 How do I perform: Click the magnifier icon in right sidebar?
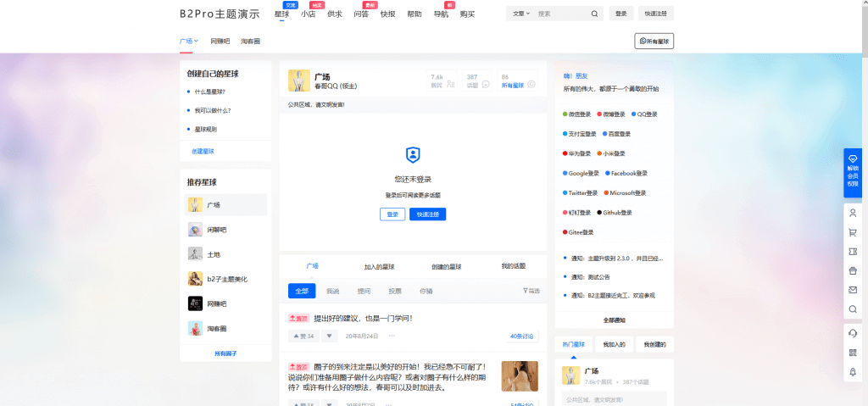pyautogui.click(x=853, y=309)
